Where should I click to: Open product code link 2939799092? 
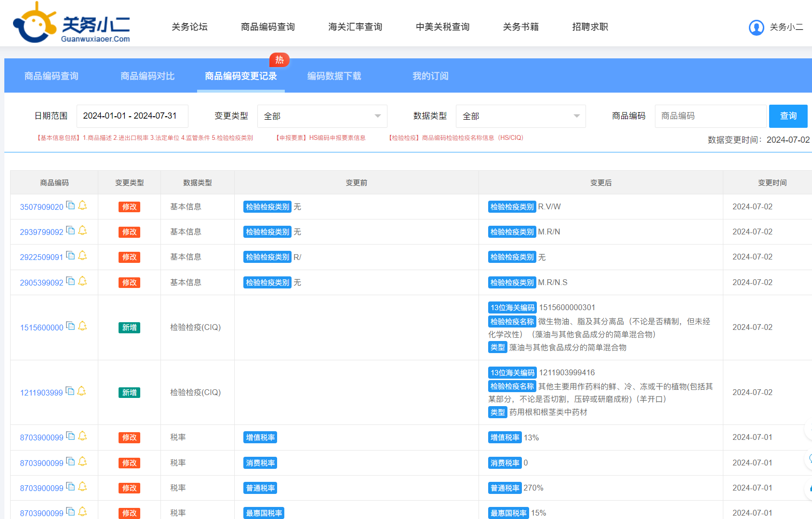41,232
